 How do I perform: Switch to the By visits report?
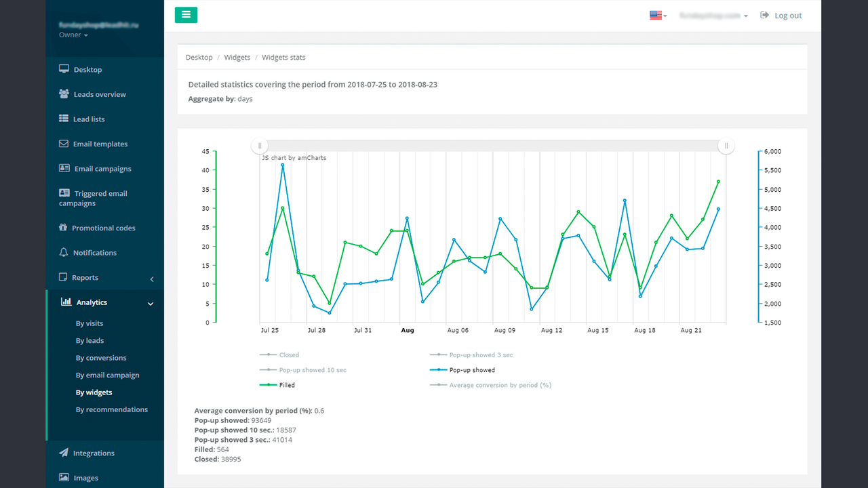(x=90, y=323)
